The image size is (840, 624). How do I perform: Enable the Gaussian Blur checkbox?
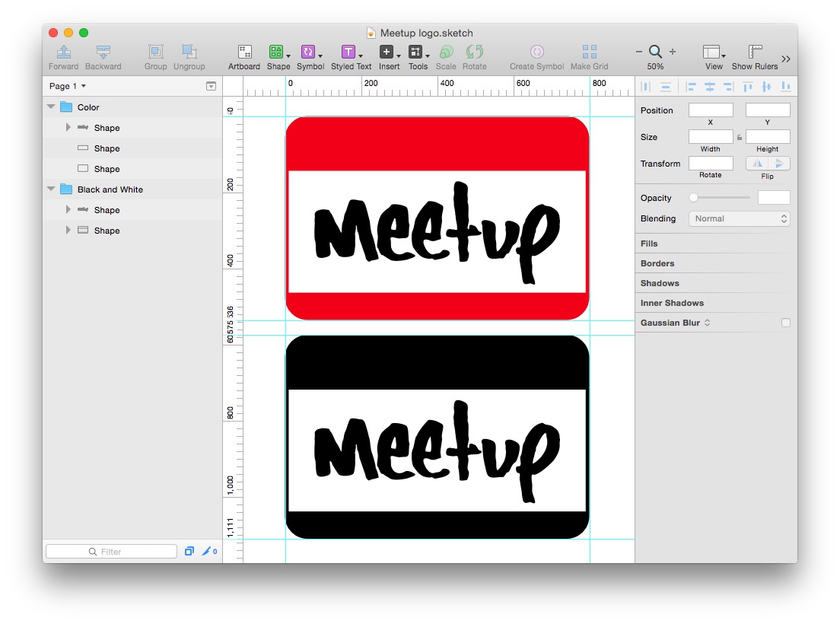click(x=786, y=323)
